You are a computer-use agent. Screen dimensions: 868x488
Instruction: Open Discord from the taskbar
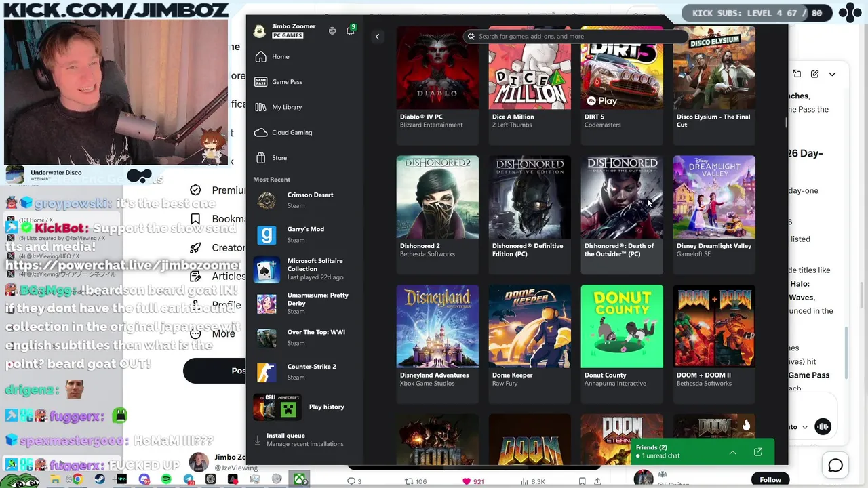click(144, 480)
